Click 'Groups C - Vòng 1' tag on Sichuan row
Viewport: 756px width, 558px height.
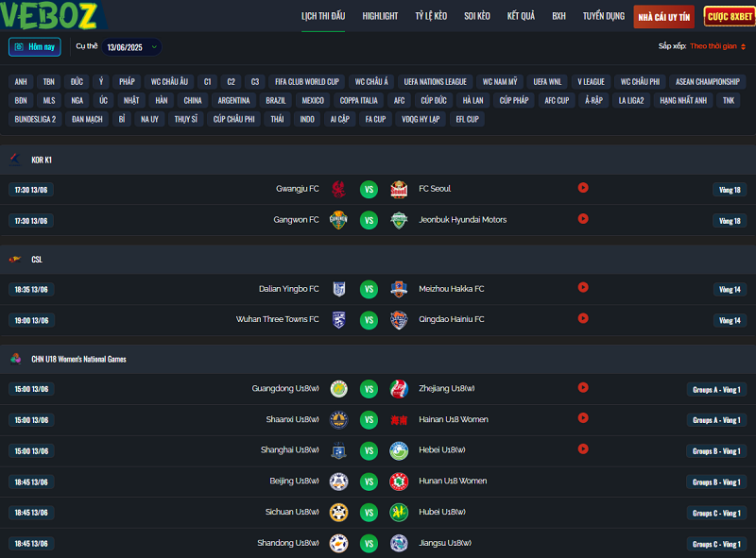[716, 514]
